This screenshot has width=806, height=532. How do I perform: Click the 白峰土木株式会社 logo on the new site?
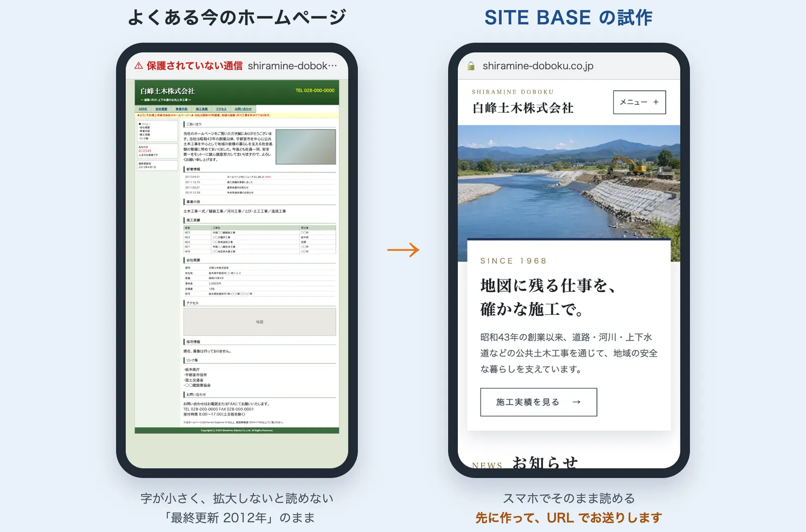pyautogui.click(x=523, y=108)
